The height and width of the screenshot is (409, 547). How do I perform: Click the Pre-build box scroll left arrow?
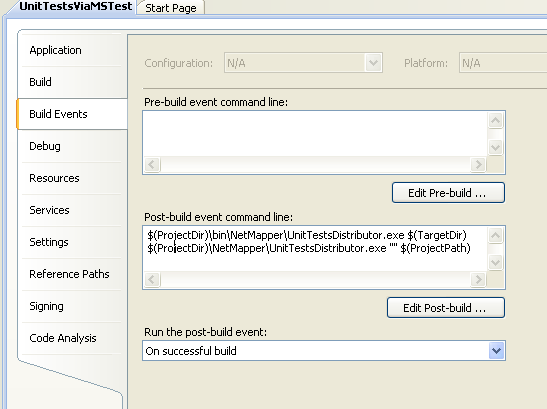tap(152, 164)
